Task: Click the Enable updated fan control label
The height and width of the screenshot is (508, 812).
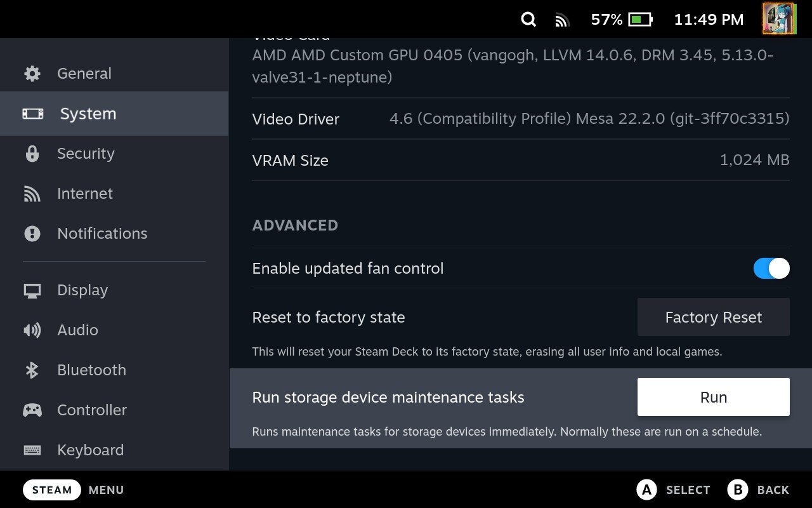Action: (348, 269)
